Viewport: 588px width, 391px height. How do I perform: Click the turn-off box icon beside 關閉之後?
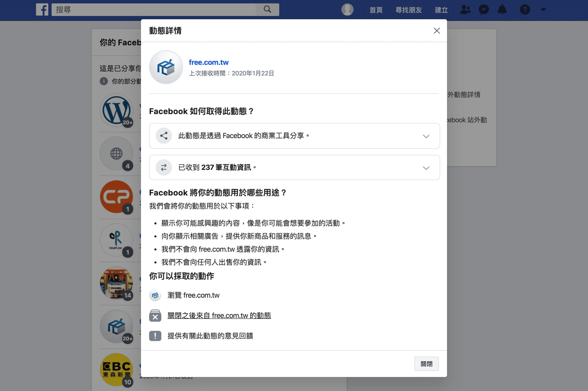click(155, 316)
